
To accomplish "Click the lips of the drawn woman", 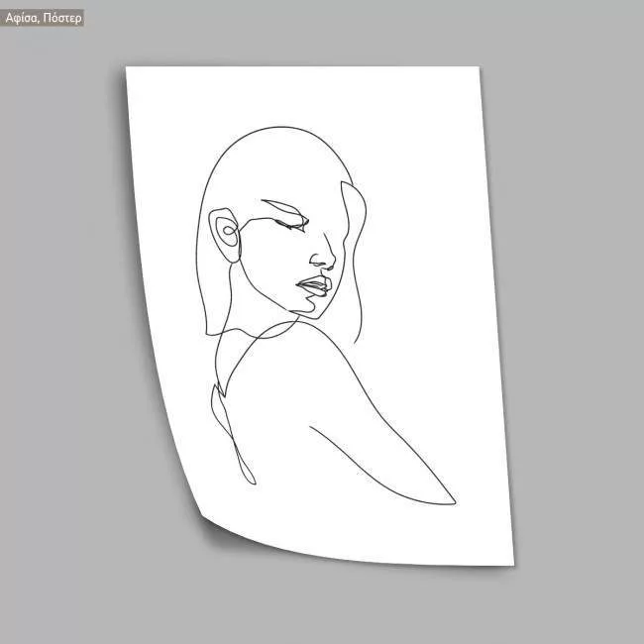I will (313, 287).
